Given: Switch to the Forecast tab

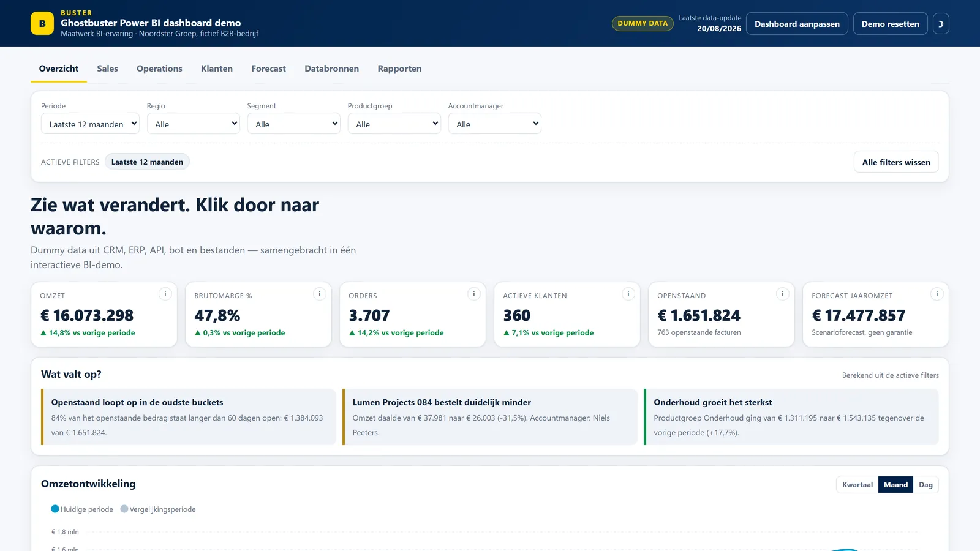Looking at the screenshot, I should (x=268, y=69).
